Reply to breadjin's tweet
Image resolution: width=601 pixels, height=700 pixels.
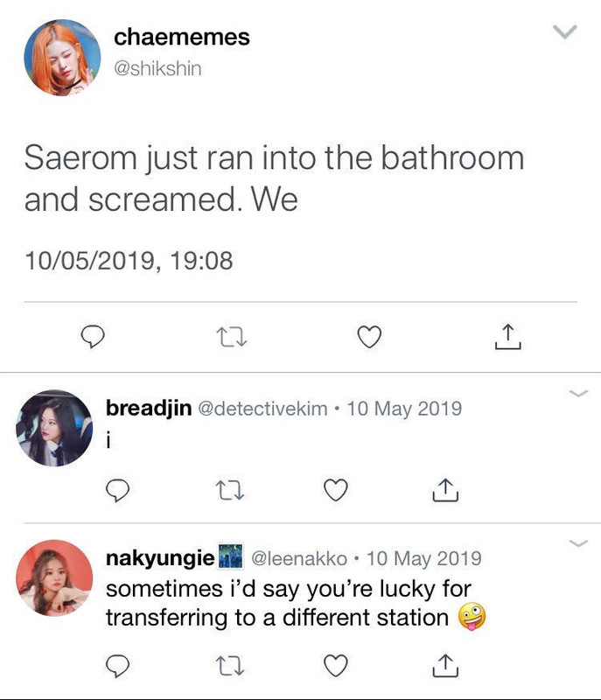coord(118,490)
